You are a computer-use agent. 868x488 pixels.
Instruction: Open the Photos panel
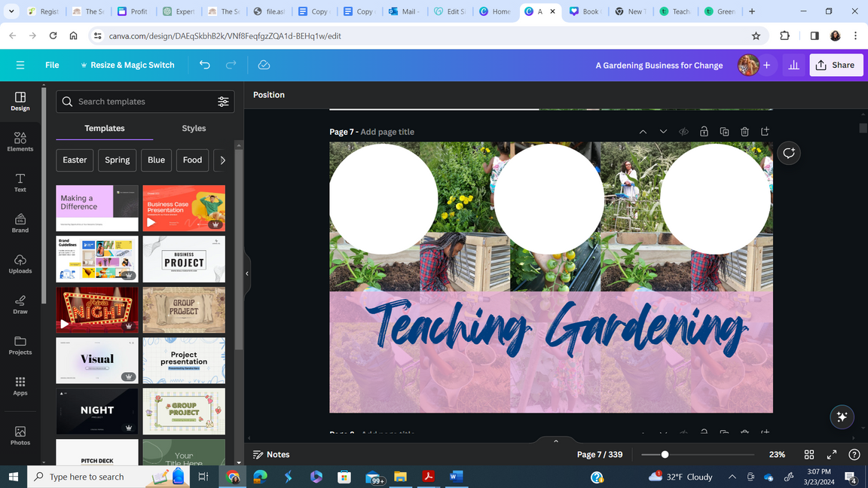20,435
